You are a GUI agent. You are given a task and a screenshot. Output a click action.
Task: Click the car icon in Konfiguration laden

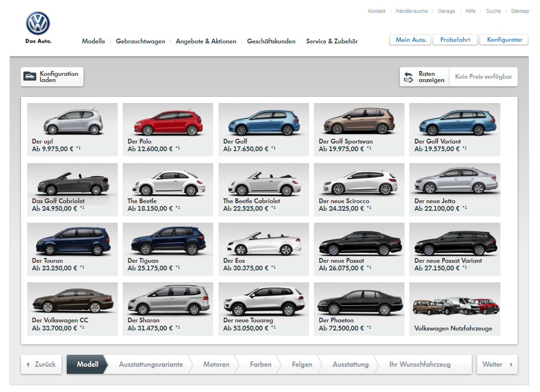30,76
